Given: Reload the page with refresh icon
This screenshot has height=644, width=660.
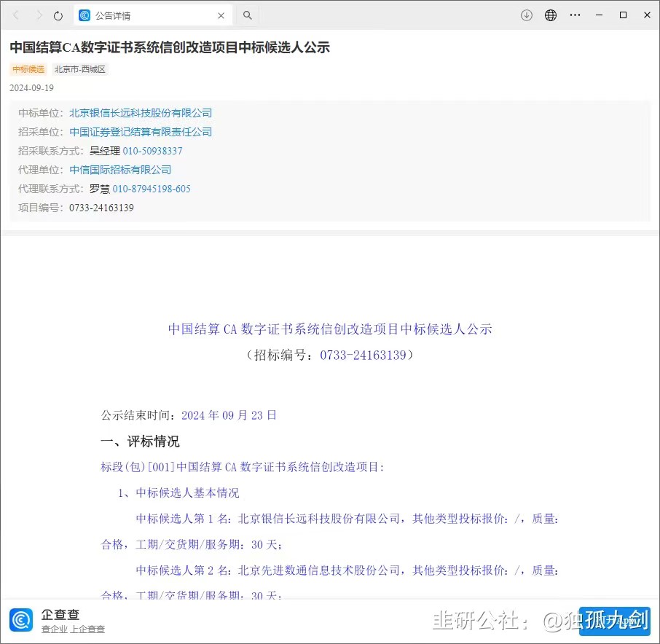Looking at the screenshot, I should 58,16.
